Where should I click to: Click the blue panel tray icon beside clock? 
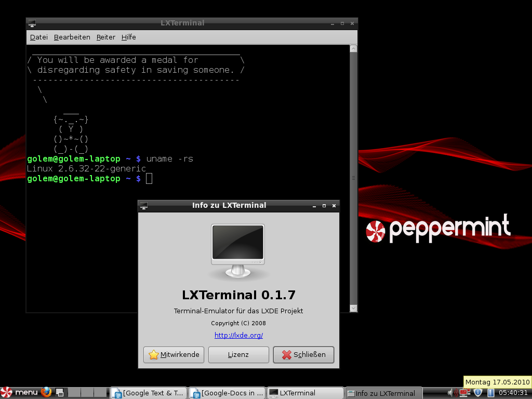click(490, 392)
